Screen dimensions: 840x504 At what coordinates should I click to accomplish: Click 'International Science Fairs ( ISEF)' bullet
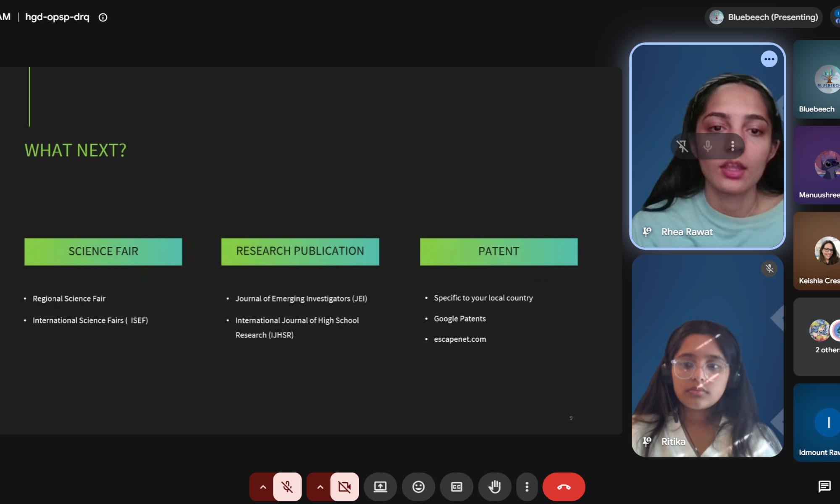(x=90, y=320)
